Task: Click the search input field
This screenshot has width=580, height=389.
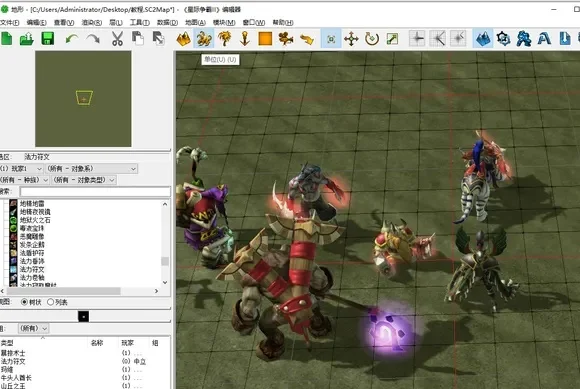Action: pos(95,192)
